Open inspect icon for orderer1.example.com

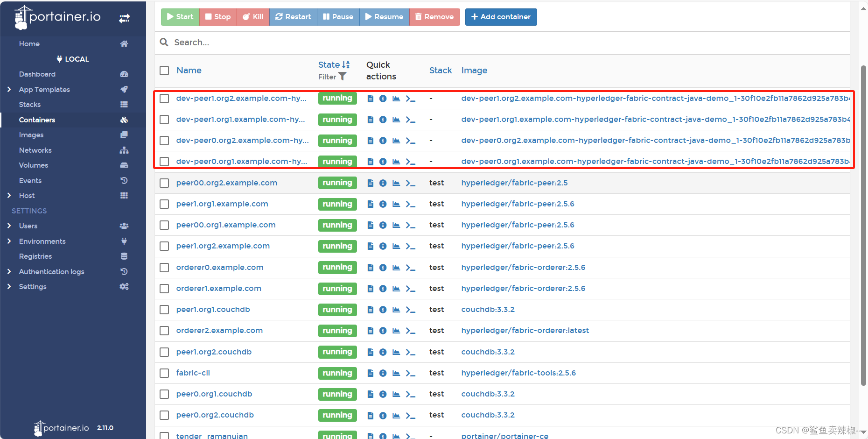click(383, 289)
